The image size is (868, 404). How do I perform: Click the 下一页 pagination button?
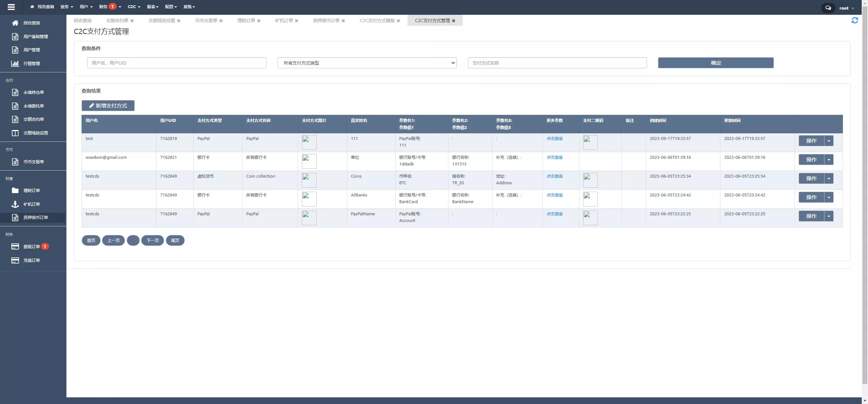click(152, 240)
